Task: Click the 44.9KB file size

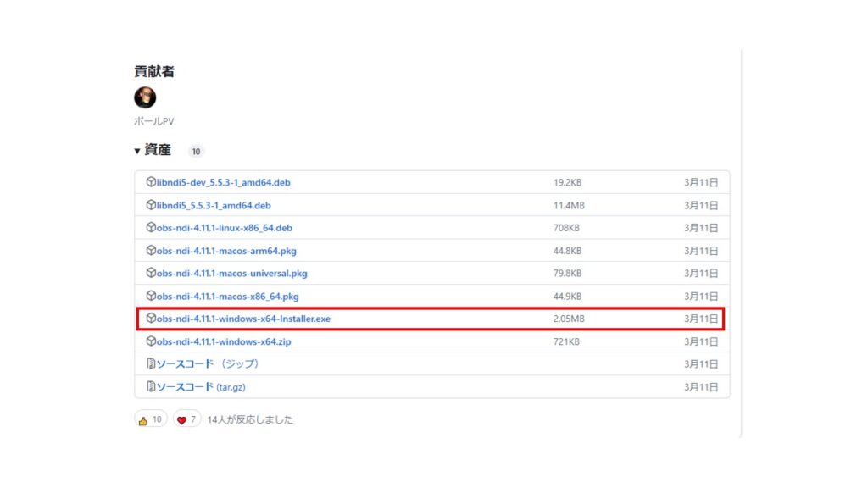Action: coord(567,296)
